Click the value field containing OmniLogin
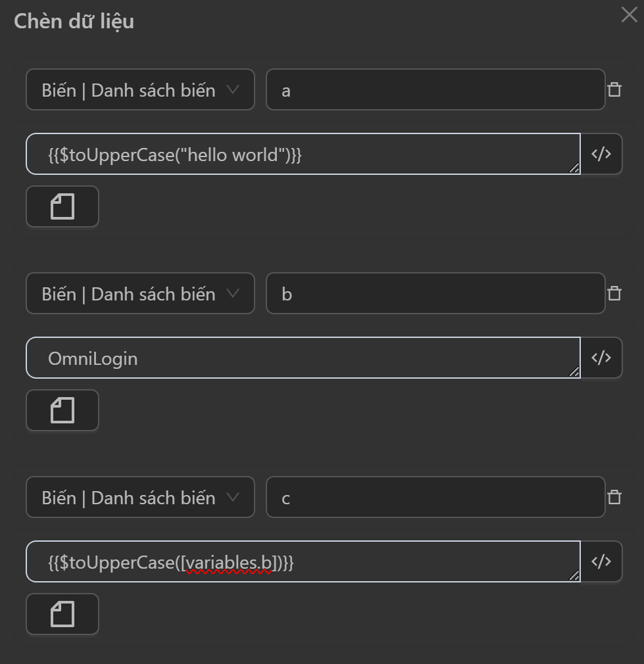 pyautogui.click(x=303, y=358)
